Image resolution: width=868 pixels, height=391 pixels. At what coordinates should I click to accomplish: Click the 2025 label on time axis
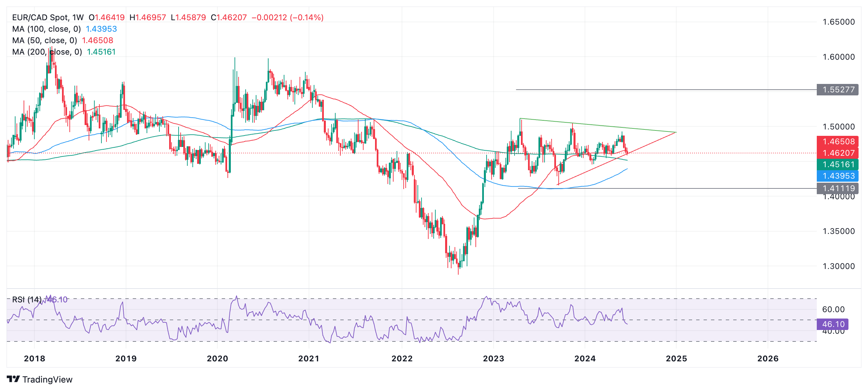676,359
